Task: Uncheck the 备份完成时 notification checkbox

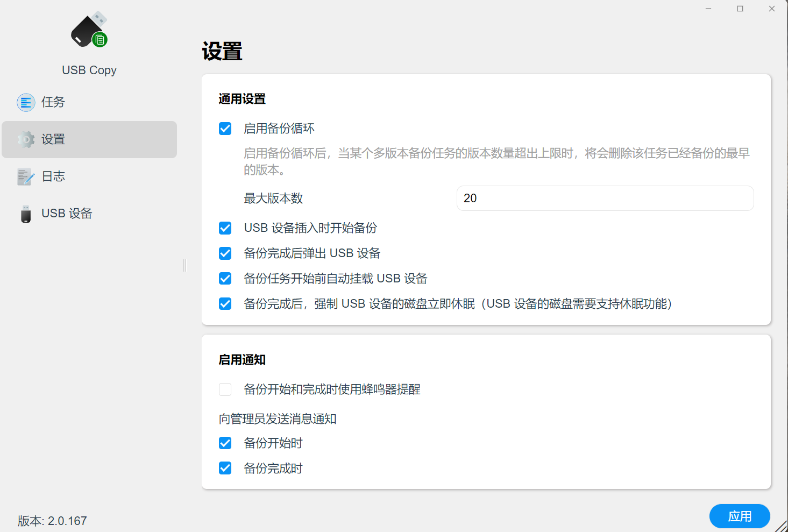Action: click(x=225, y=469)
